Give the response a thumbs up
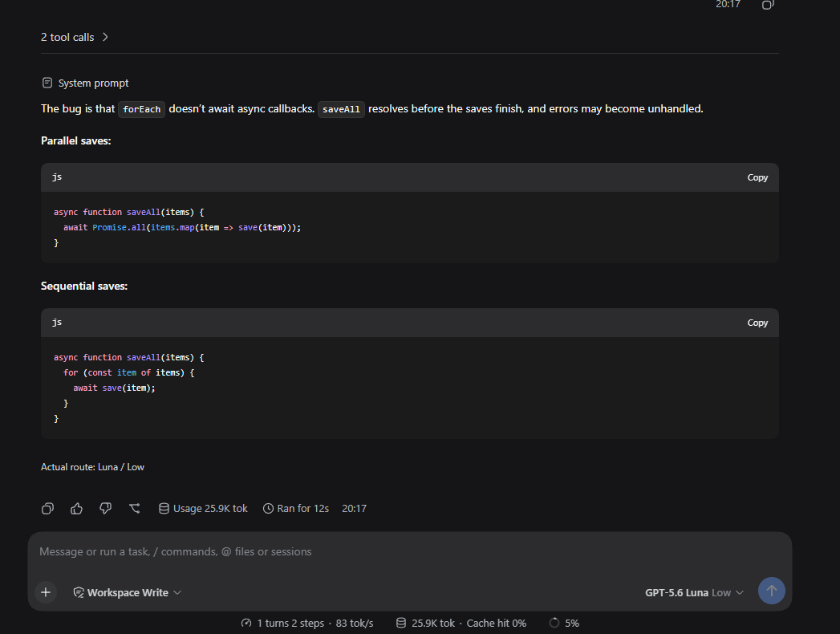Viewport: 840px width, 634px height. click(76, 509)
